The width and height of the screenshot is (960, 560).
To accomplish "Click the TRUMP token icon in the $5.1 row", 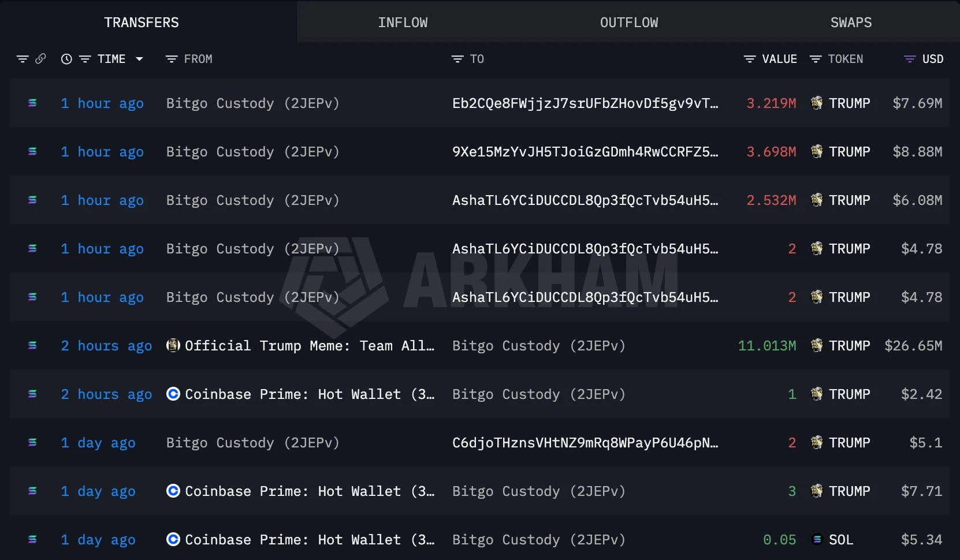I will tap(817, 442).
